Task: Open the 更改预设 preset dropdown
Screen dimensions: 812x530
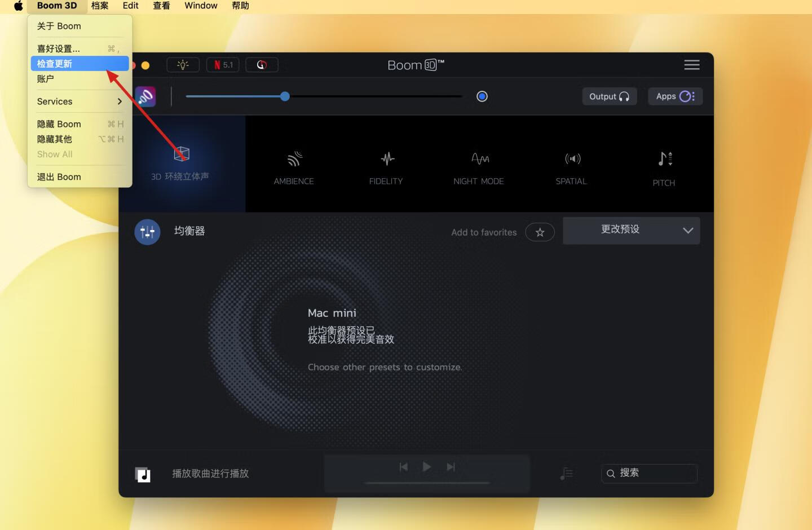Action: coord(632,231)
